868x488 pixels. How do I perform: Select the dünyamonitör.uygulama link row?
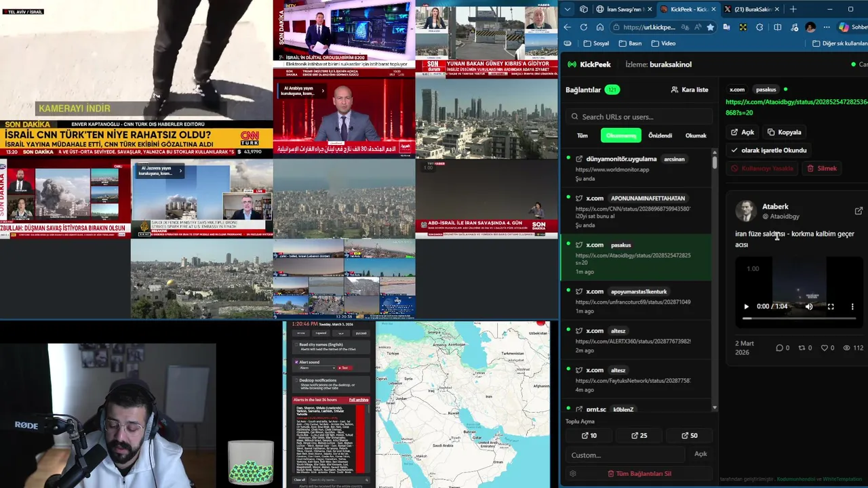pos(636,169)
